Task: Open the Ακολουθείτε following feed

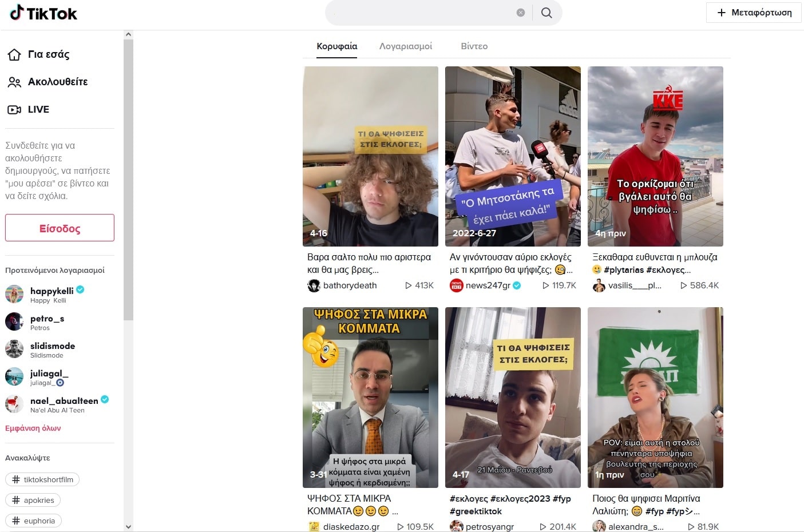Action: [x=47, y=82]
